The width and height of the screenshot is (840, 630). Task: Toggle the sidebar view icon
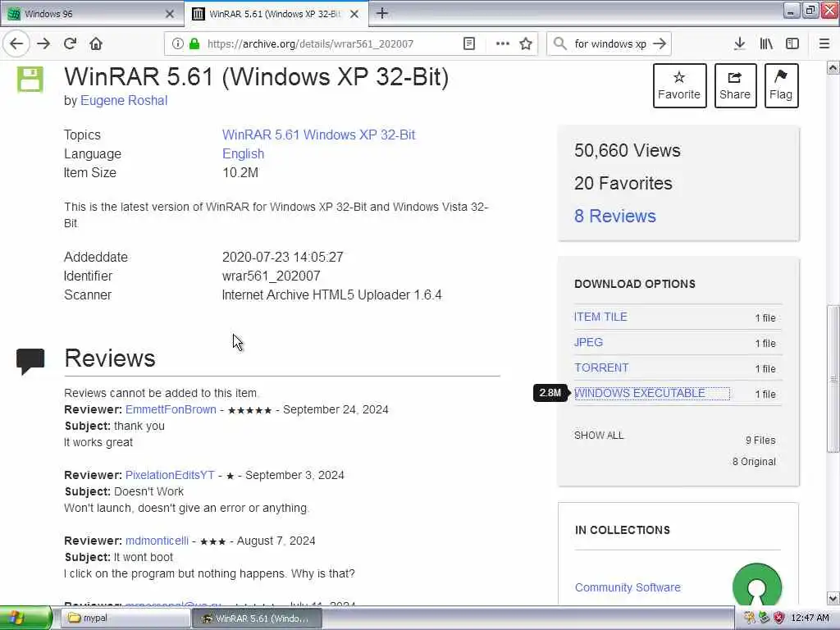click(x=792, y=44)
